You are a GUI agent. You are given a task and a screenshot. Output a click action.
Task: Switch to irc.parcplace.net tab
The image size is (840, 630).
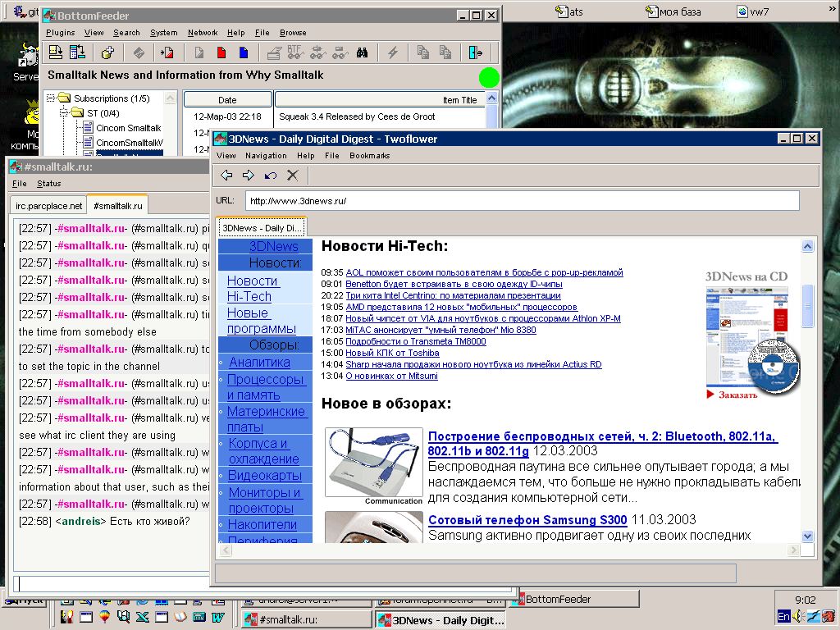pyautogui.click(x=48, y=206)
